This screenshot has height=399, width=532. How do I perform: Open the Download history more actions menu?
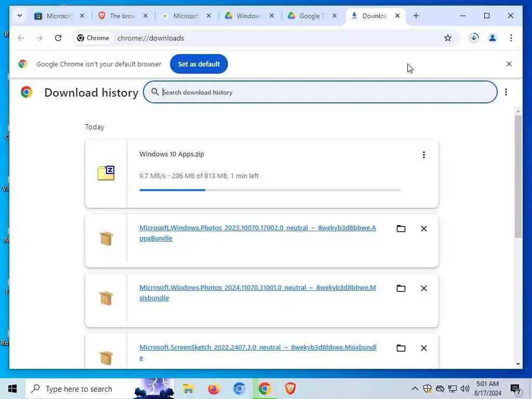coord(506,92)
